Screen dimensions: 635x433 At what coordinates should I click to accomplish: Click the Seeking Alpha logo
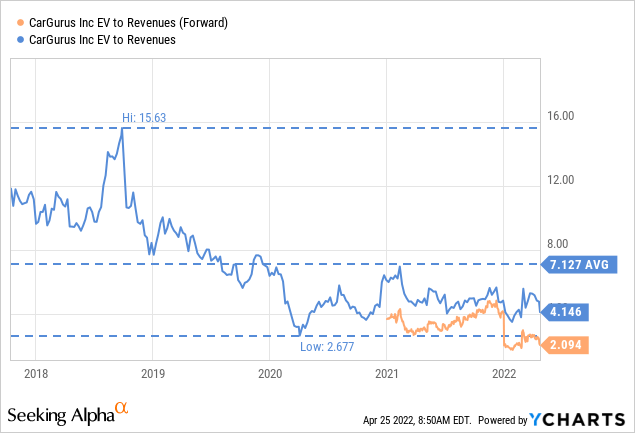tap(68, 414)
